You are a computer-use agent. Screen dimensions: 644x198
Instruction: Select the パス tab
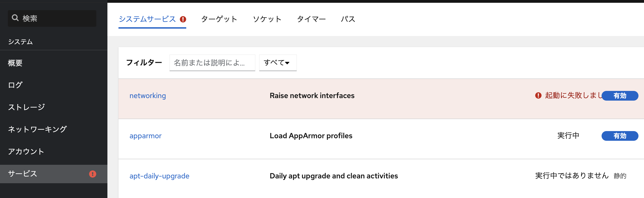tap(348, 19)
